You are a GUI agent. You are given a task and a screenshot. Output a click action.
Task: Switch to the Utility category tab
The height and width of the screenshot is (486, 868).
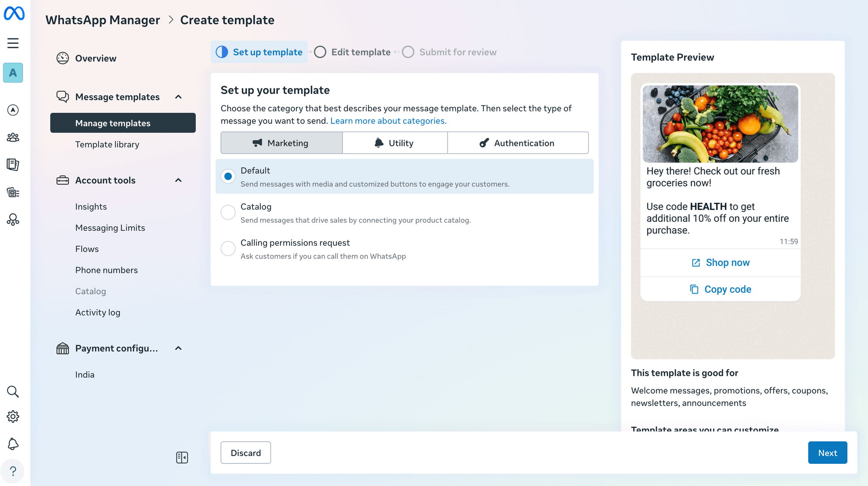395,142
